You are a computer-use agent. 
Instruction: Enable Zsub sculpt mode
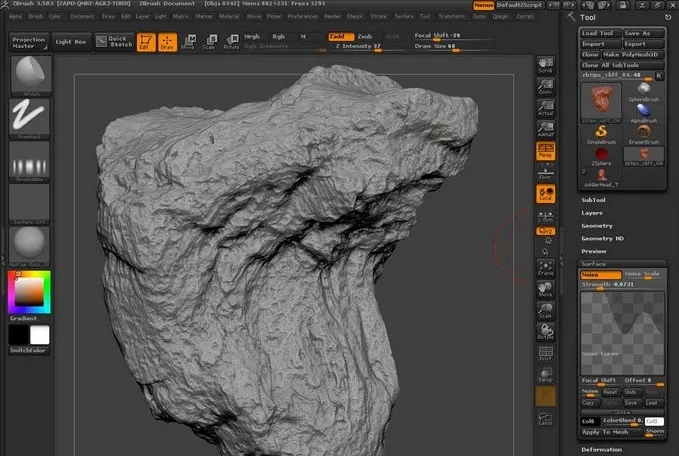coord(366,36)
